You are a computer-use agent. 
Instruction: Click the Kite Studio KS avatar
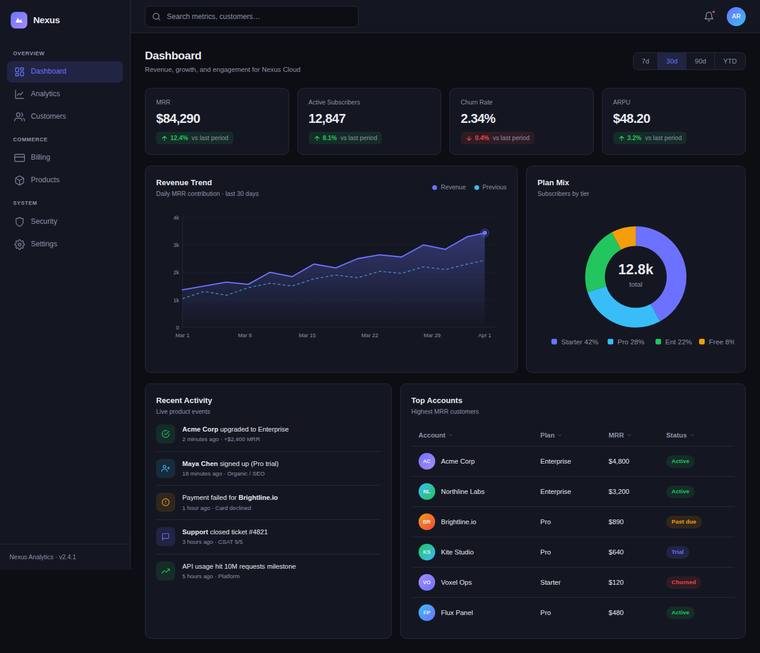coord(427,552)
